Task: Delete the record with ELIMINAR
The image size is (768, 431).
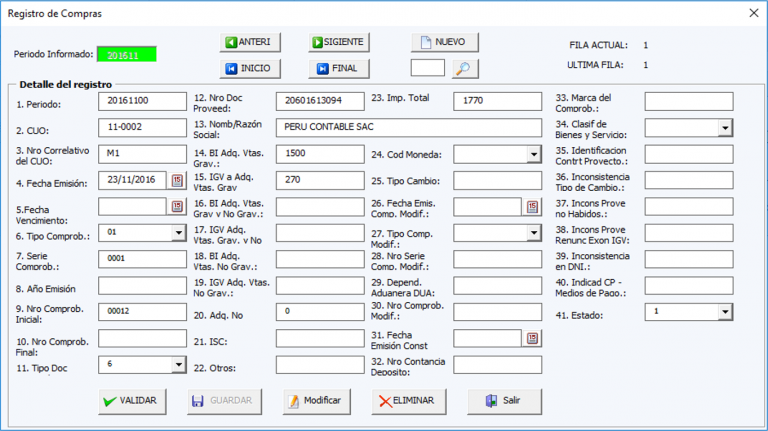Action: coord(409,401)
